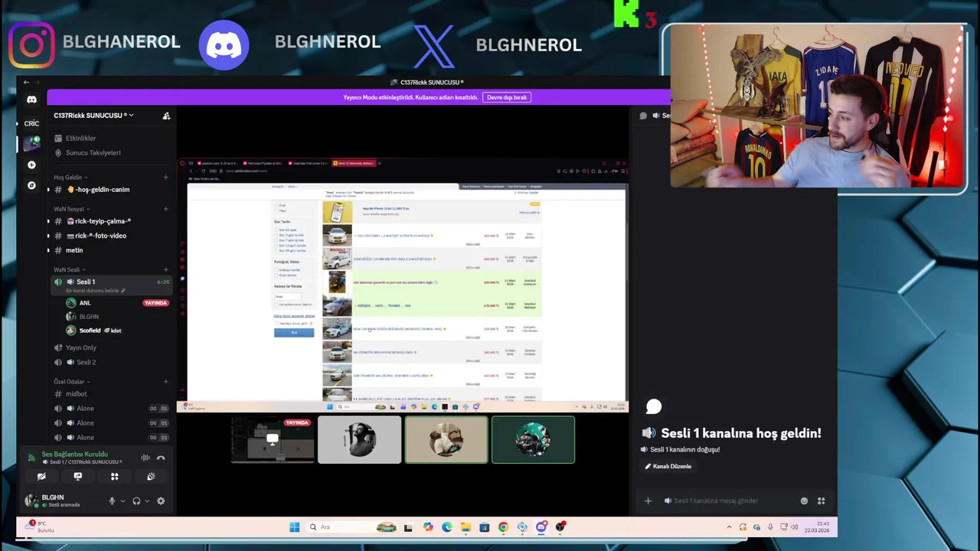
Task: Disconnect from voice with hang-up icon
Action: point(161,458)
